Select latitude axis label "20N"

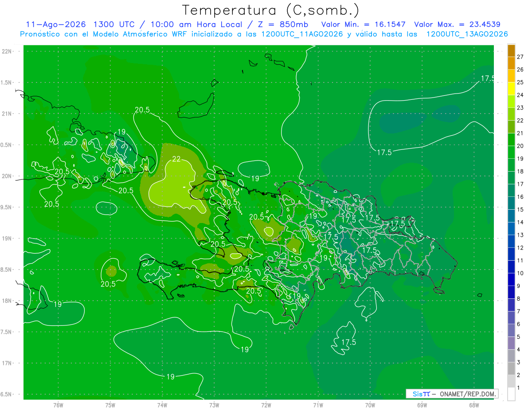pos(7,176)
